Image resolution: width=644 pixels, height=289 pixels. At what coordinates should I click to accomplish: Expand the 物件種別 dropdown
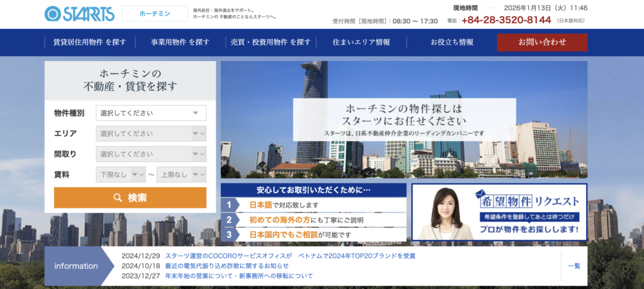pos(151,113)
